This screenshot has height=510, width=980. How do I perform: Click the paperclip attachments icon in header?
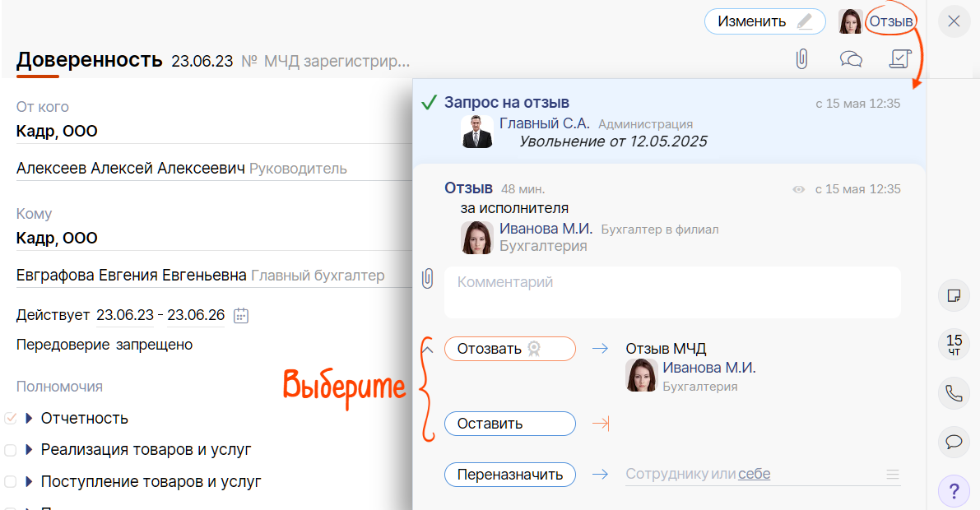tap(801, 58)
